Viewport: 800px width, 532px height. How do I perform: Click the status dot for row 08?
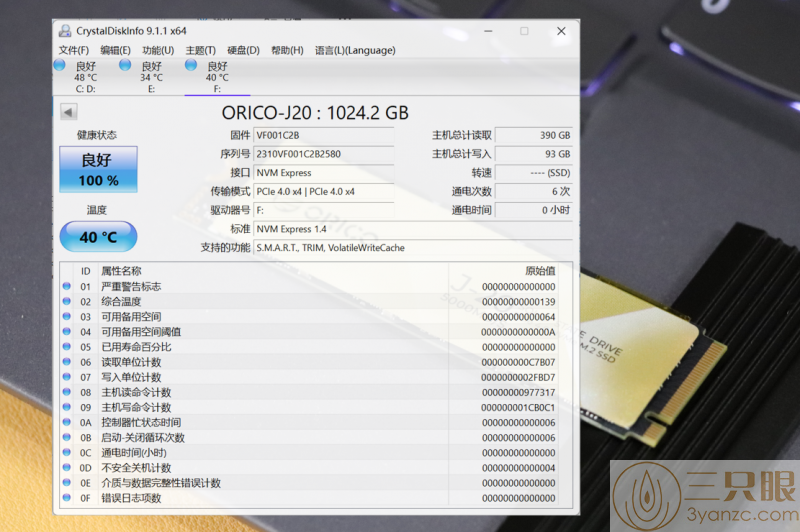(67, 392)
